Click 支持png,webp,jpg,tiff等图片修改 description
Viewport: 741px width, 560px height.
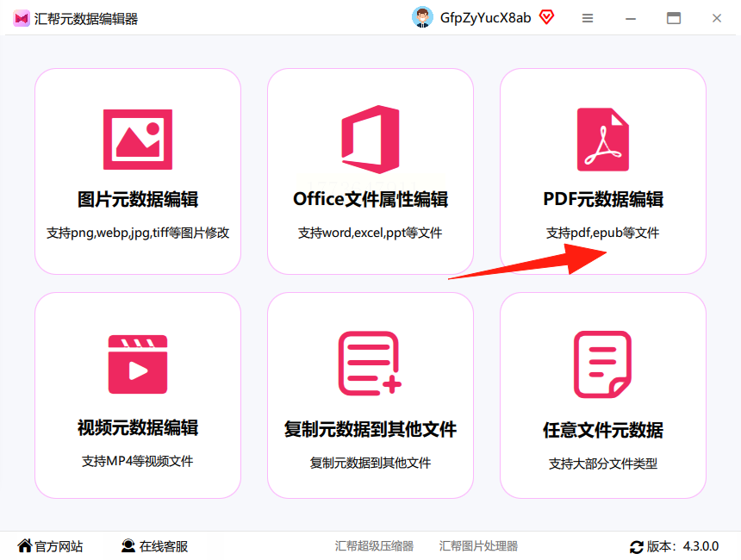tap(138, 233)
